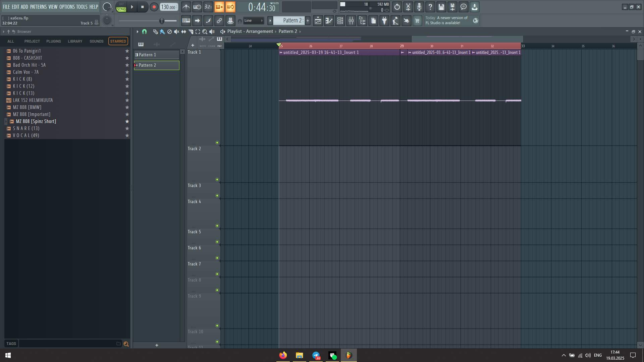Expand the MZ 808 [Spinz Short] item
This screenshot has width=644, height=362.
click(x=6, y=122)
